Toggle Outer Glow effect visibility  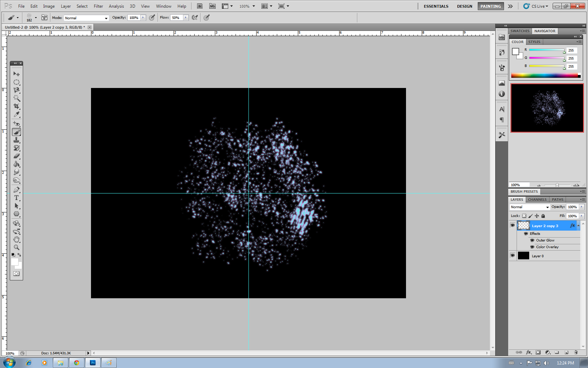point(532,240)
